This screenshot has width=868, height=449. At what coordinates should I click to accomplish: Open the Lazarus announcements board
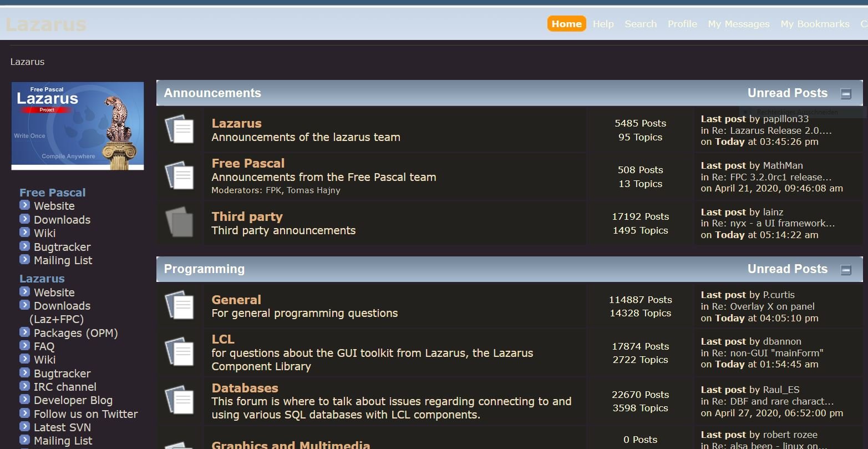tap(236, 123)
